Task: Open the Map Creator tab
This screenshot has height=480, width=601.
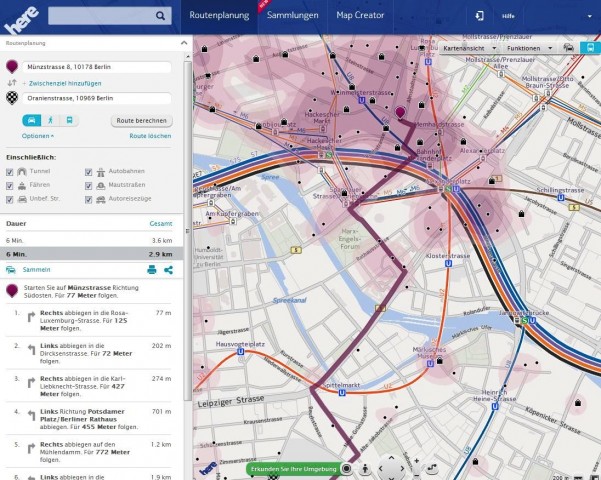Action: 360,15
